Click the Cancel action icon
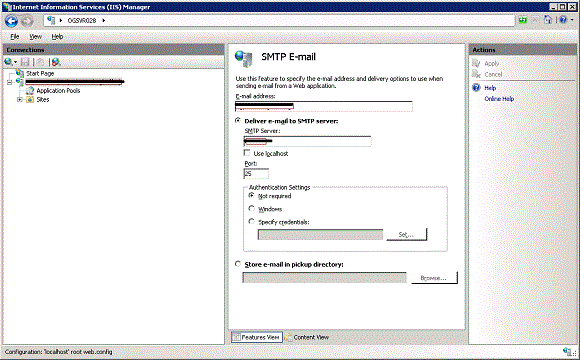 coord(476,74)
